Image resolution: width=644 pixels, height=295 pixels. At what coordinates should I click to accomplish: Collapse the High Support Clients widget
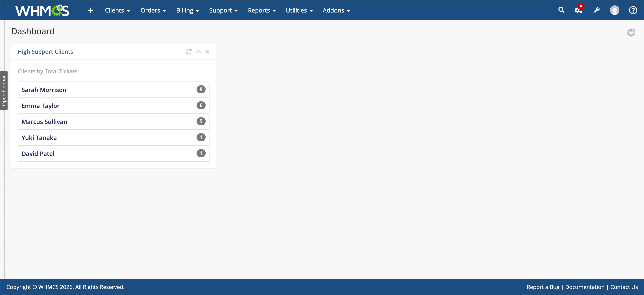pos(198,52)
